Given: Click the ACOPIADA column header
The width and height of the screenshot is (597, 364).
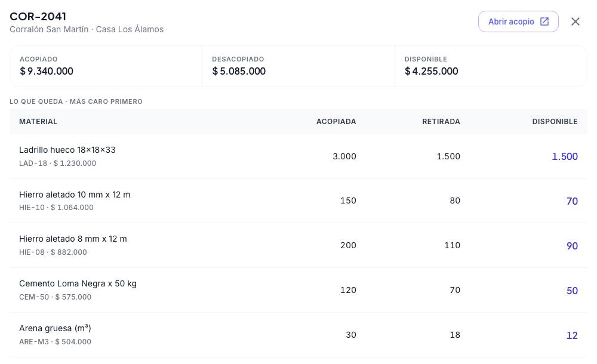Looking at the screenshot, I should click(x=336, y=122).
